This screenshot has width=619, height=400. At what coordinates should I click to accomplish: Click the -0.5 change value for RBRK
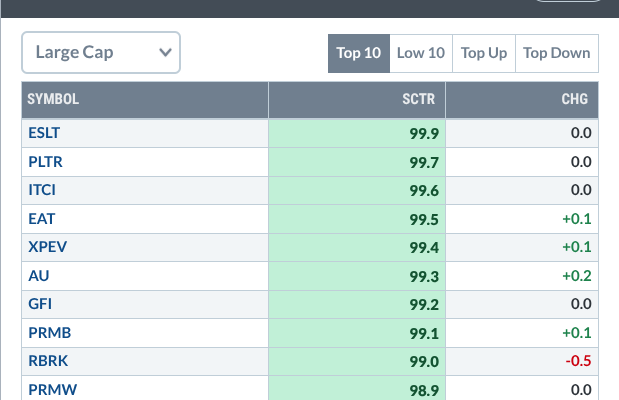pos(578,361)
